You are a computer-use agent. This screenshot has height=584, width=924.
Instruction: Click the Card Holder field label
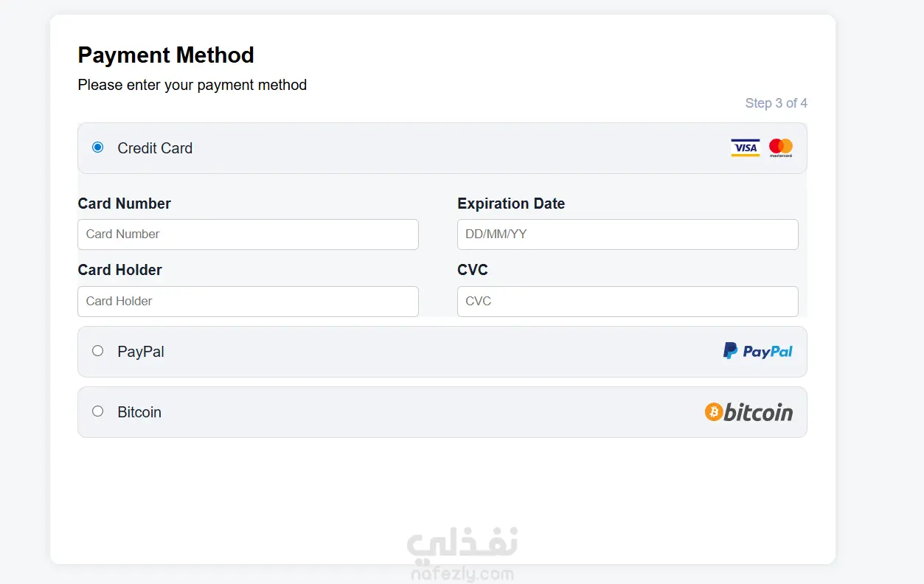[x=119, y=270]
